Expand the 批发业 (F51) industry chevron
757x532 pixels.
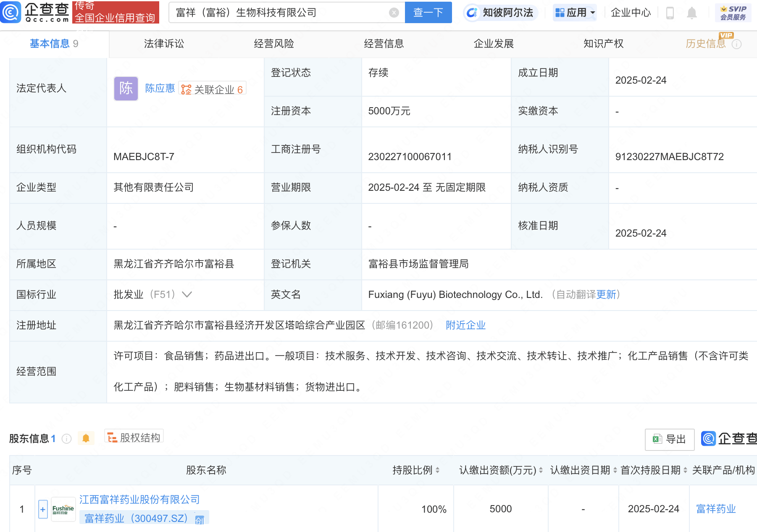click(187, 295)
